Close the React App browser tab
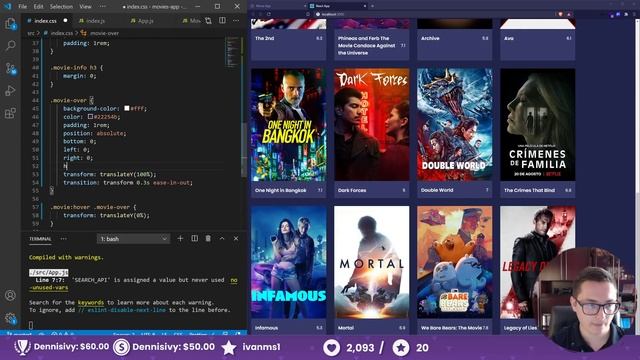This screenshot has width=640, height=360. [365, 6]
